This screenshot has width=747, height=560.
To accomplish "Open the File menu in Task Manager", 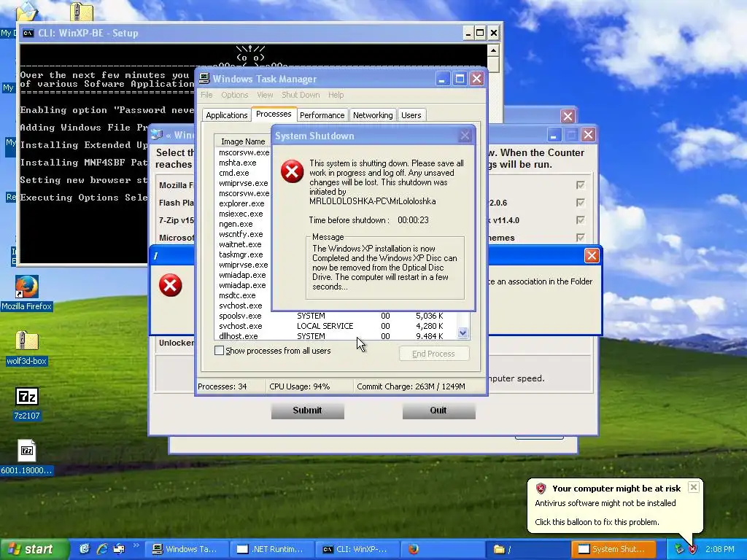I will pos(206,95).
